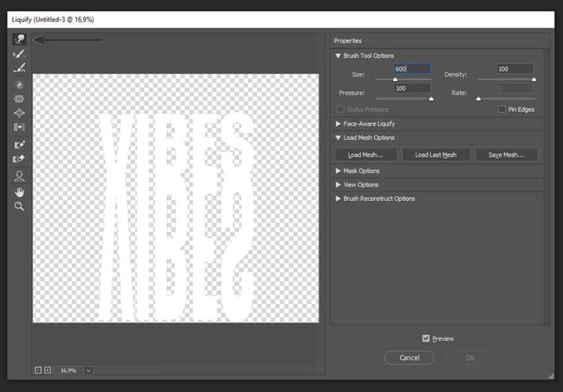
Task: Click the zoom out minus button
Action: tap(38, 370)
